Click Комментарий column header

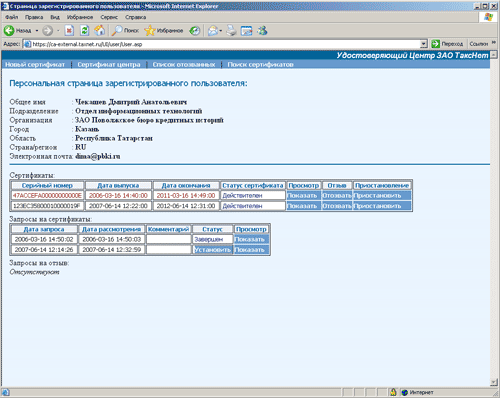pos(168,229)
